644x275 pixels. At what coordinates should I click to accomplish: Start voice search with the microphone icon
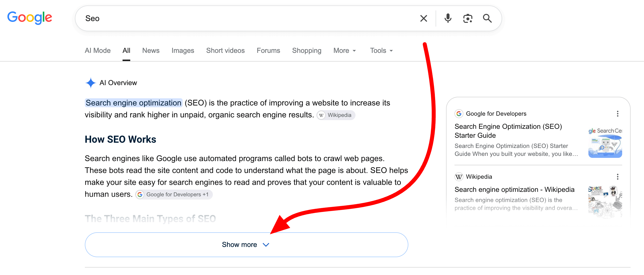(x=448, y=18)
